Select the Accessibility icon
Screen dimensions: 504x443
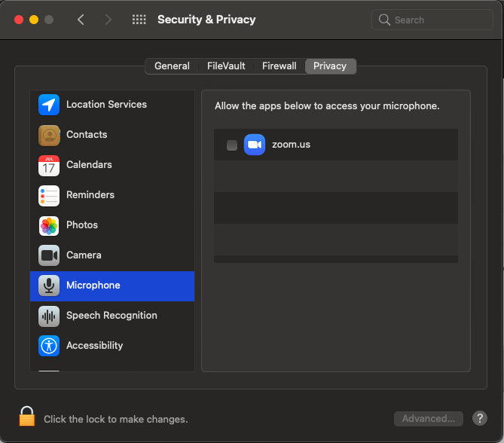click(49, 346)
